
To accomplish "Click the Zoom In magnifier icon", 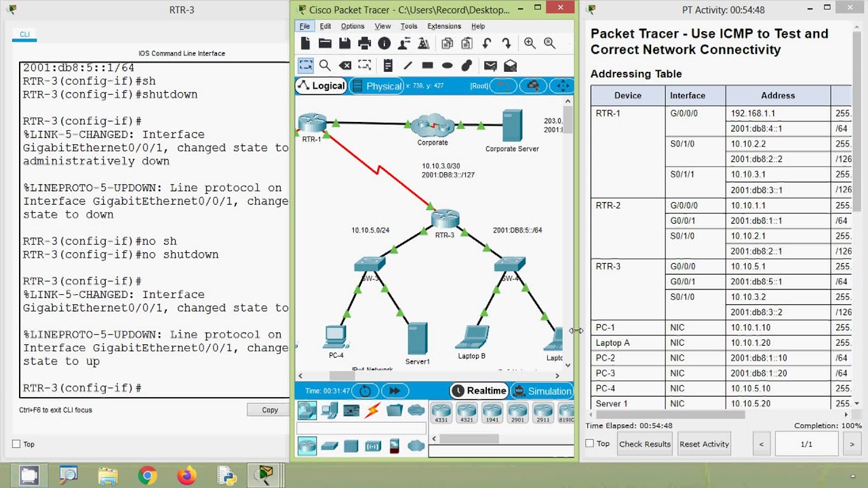I will (x=530, y=43).
